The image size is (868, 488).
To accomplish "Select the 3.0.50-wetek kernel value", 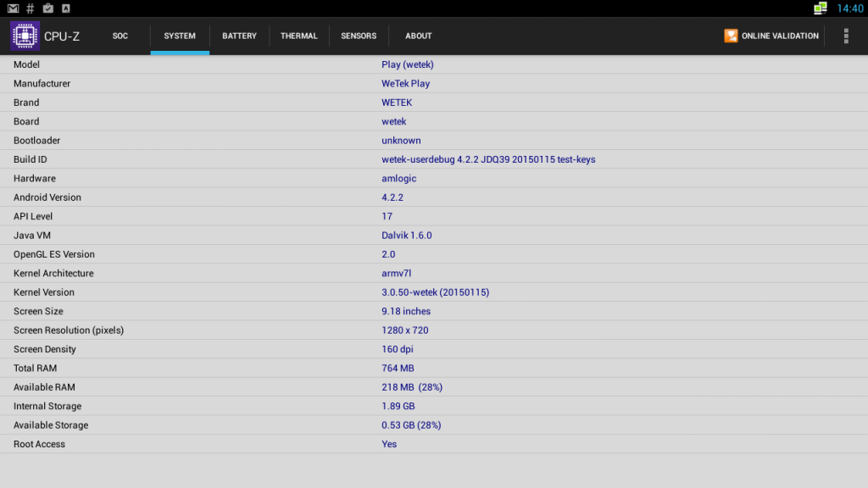I will point(436,292).
